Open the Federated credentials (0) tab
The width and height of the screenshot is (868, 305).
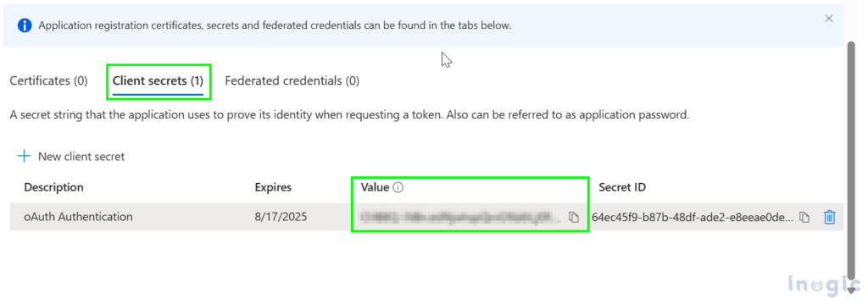pos(292,80)
